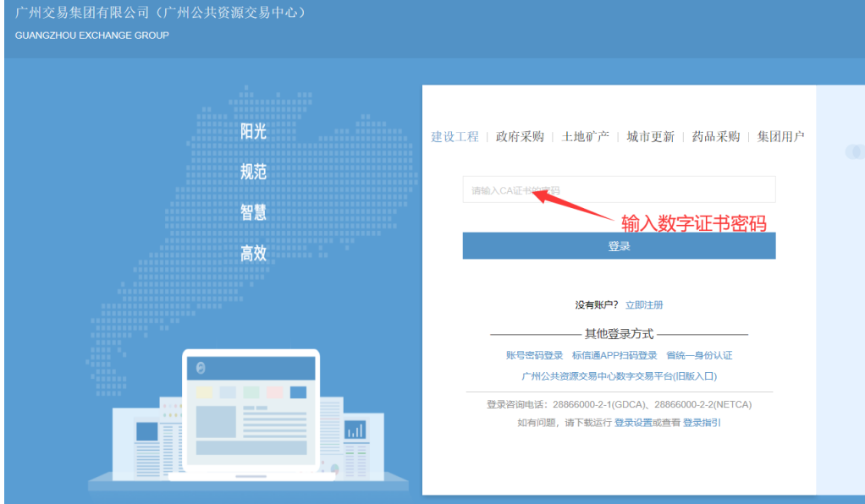Open the 集团用户 tab

coord(780,137)
